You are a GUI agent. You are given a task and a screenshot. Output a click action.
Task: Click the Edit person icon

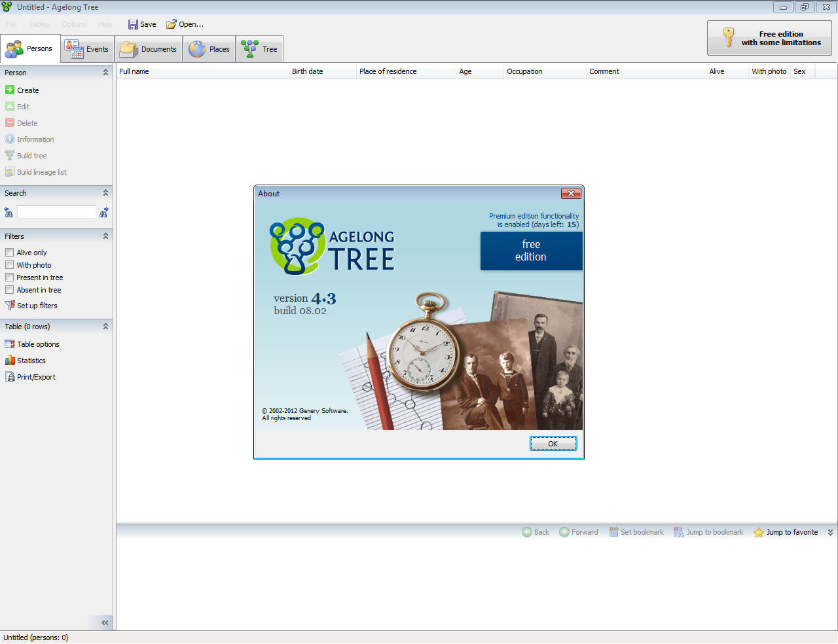10,106
